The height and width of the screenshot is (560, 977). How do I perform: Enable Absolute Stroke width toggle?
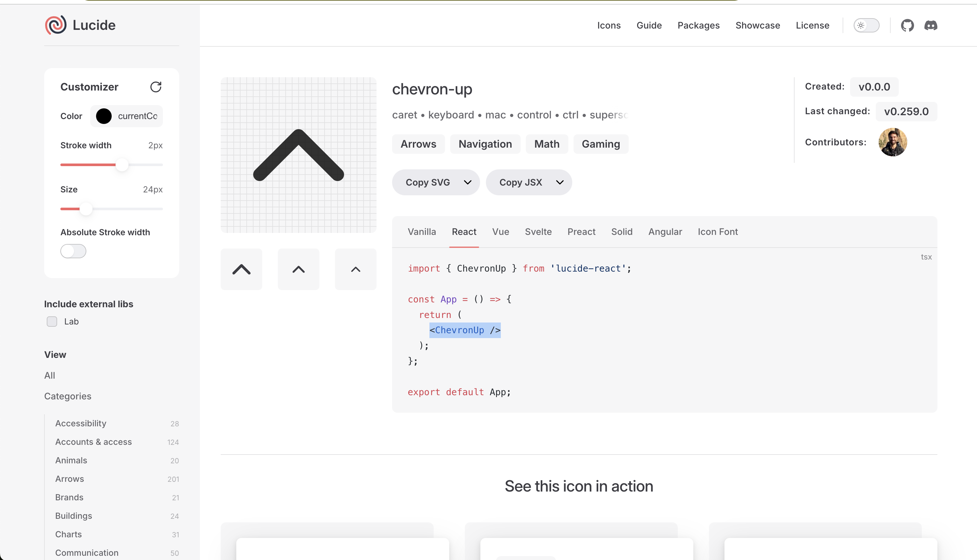click(x=73, y=251)
